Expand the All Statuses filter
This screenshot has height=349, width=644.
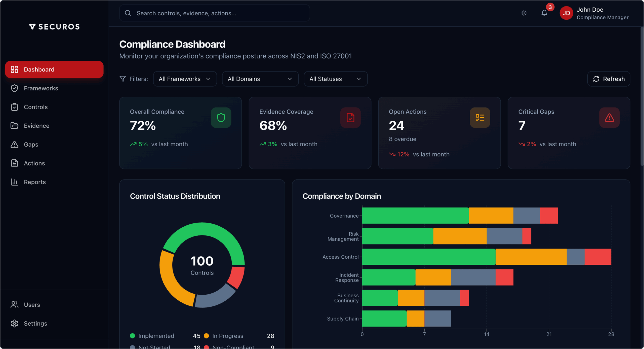335,79
